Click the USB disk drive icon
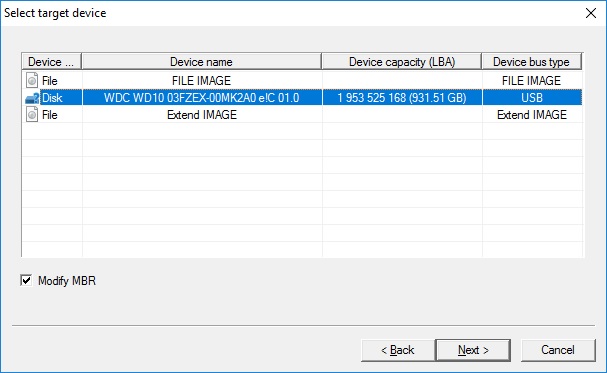Viewport: 607px width, 373px height. [x=32, y=98]
